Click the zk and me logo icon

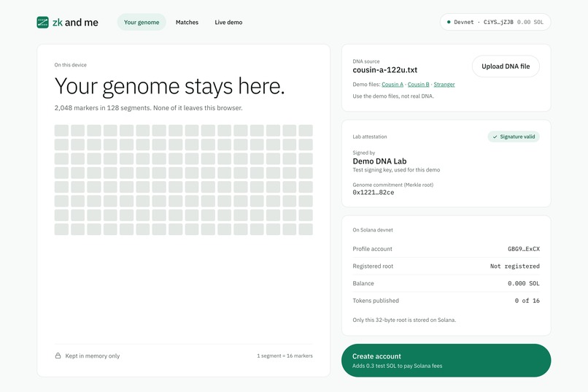pos(43,22)
